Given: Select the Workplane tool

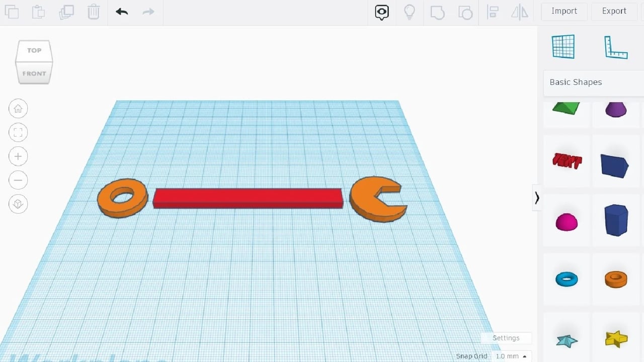Looking at the screenshot, I should [563, 46].
